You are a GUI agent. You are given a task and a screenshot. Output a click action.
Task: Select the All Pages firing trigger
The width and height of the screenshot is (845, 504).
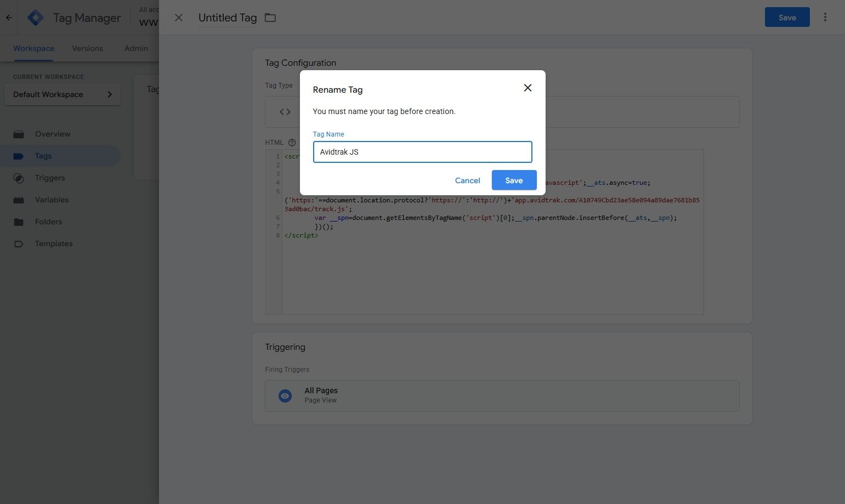click(502, 395)
